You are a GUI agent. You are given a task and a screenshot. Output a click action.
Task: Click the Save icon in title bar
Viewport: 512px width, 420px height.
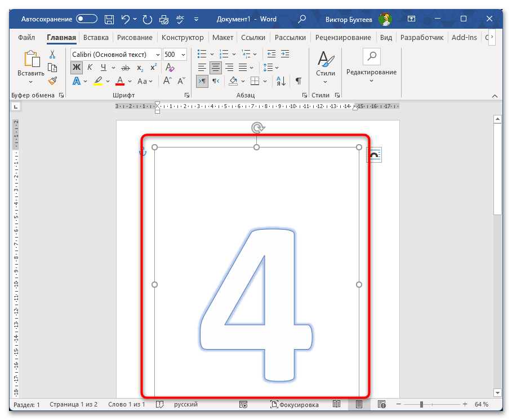110,19
